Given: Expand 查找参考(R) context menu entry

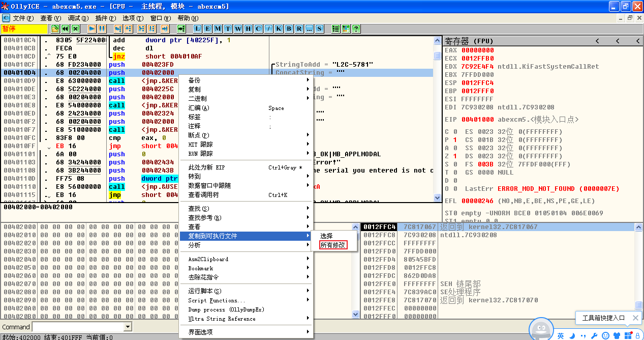Looking at the screenshot, I should [247, 217].
